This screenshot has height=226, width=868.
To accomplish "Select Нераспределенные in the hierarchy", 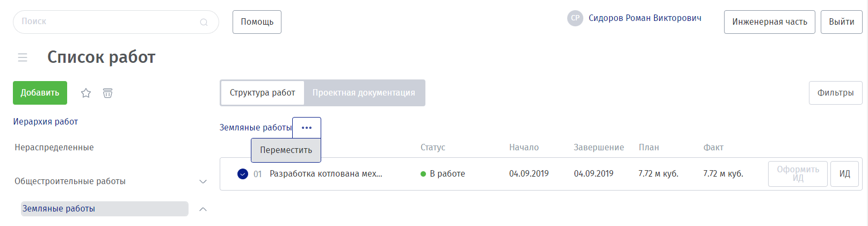I will (54, 148).
